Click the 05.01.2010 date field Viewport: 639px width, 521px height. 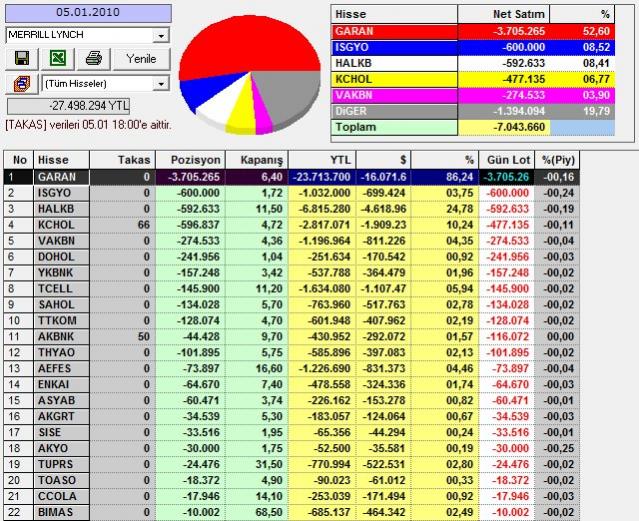86,14
